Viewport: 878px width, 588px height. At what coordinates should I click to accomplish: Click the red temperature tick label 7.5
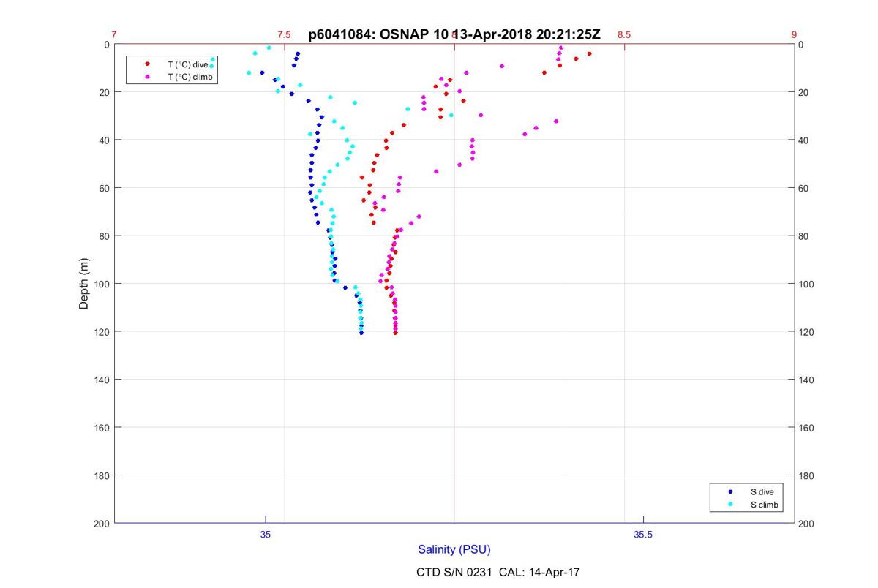point(284,34)
